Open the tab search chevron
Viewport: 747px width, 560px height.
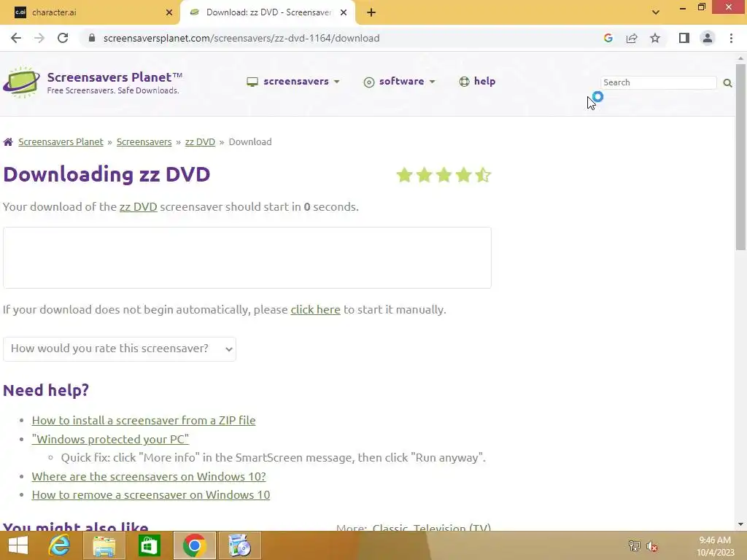656,12
